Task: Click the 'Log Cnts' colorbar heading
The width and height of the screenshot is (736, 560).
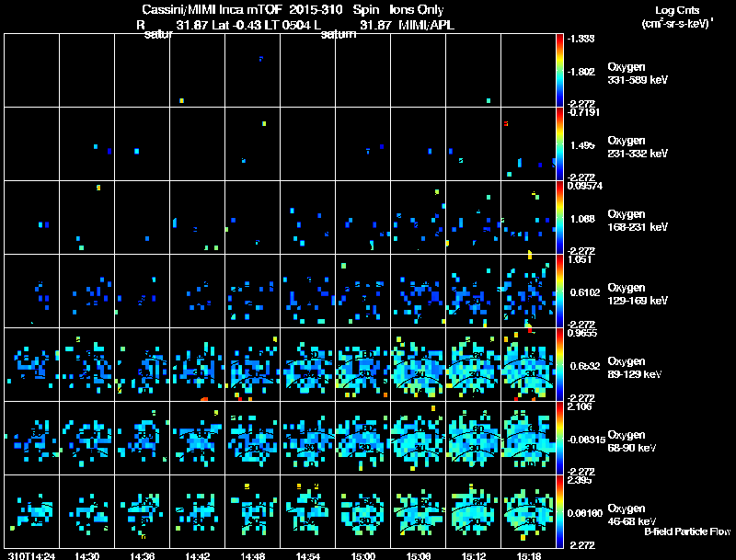Action: (677, 10)
